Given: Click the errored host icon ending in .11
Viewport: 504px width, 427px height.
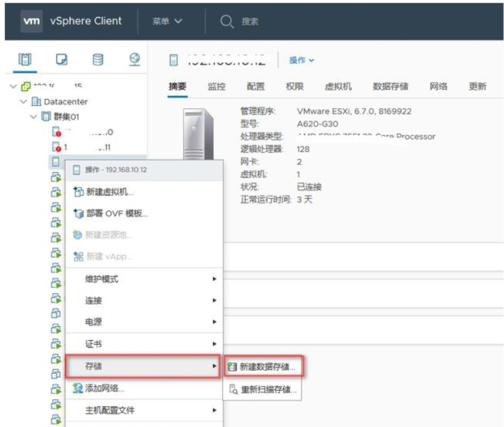Looking at the screenshot, I should pyautogui.click(x=57, y=147).
